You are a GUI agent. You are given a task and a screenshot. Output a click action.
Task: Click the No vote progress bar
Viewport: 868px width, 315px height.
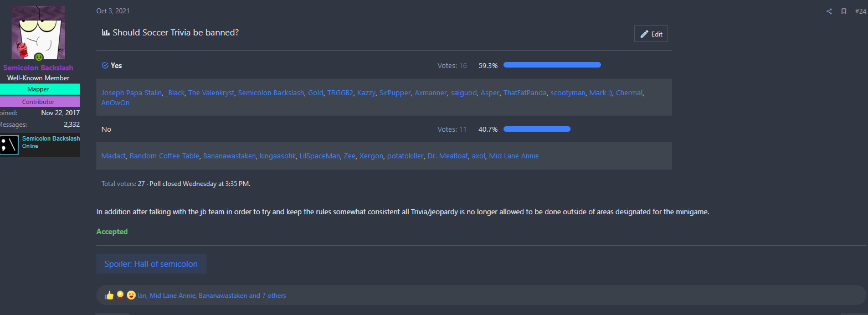[x=536, y=129]
